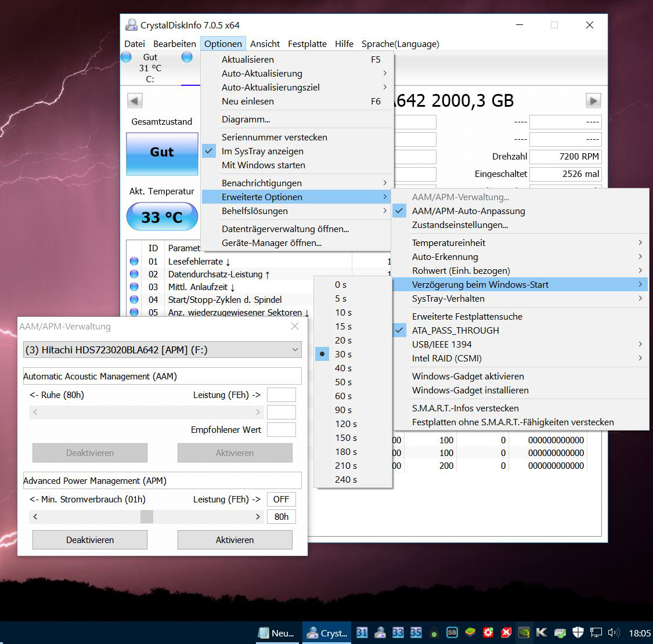Expand Auto-Aktualisierung submenu
The height and width of the screenshot is (644, 653).
coord(297,74)
